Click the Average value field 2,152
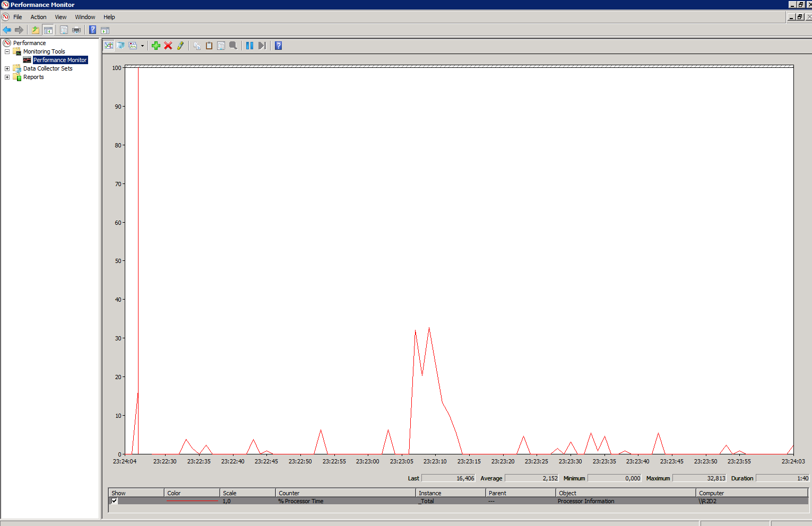This screenshot has height=526, width=812. point(532,478)
